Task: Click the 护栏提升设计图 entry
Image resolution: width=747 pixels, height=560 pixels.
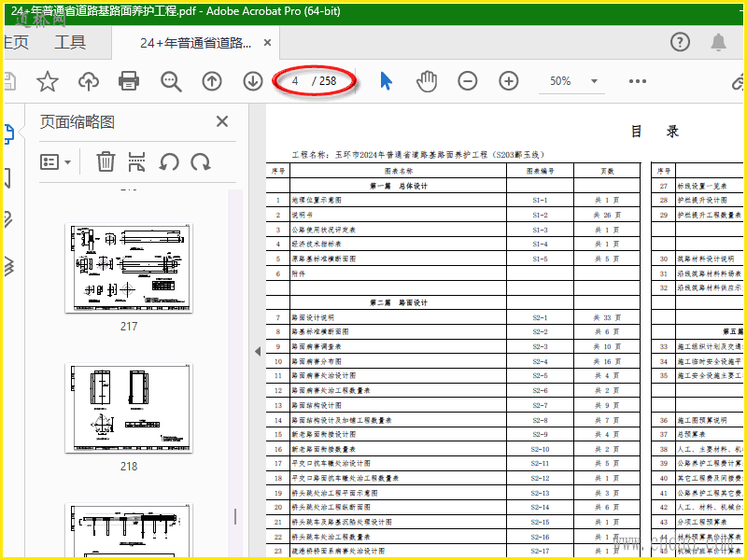Action: click(702, 200)
